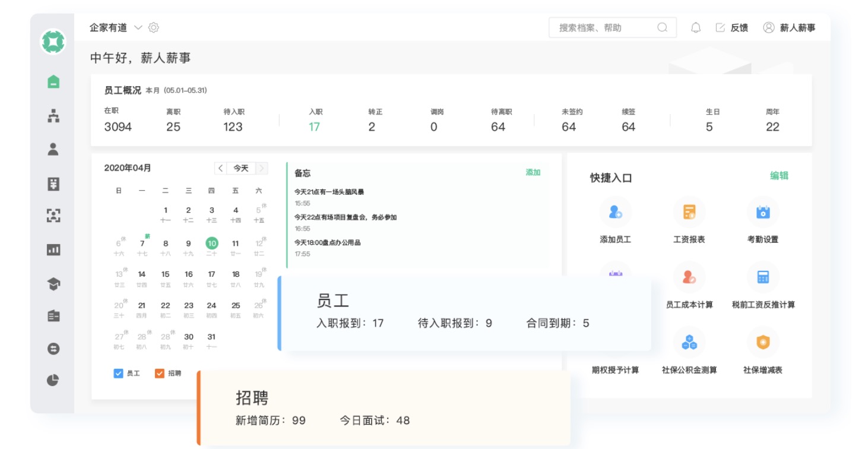This screenshot has height=449, width=868.
Task: Open the organization chart sidebar icon
Action: 53,116
